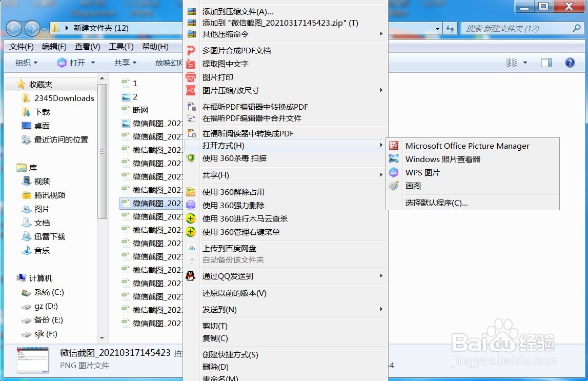Open the 工具(T) menu

120,47
